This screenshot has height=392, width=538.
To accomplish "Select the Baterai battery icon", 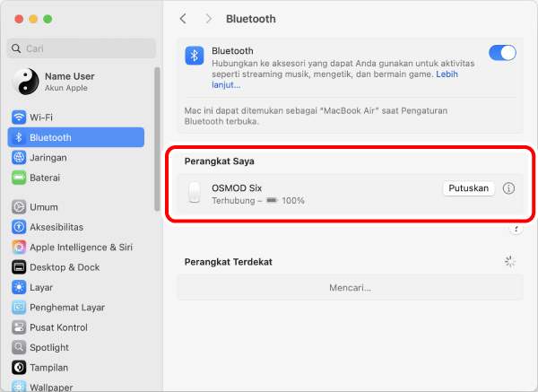I will coord(19,178).
